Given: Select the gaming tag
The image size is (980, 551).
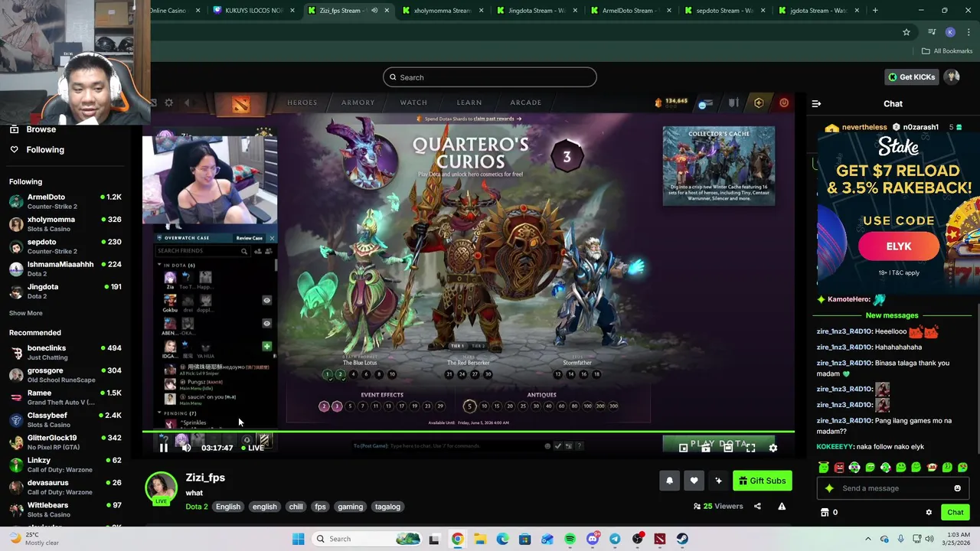Looking at the screenshot, I should click(x=350, y=507).
